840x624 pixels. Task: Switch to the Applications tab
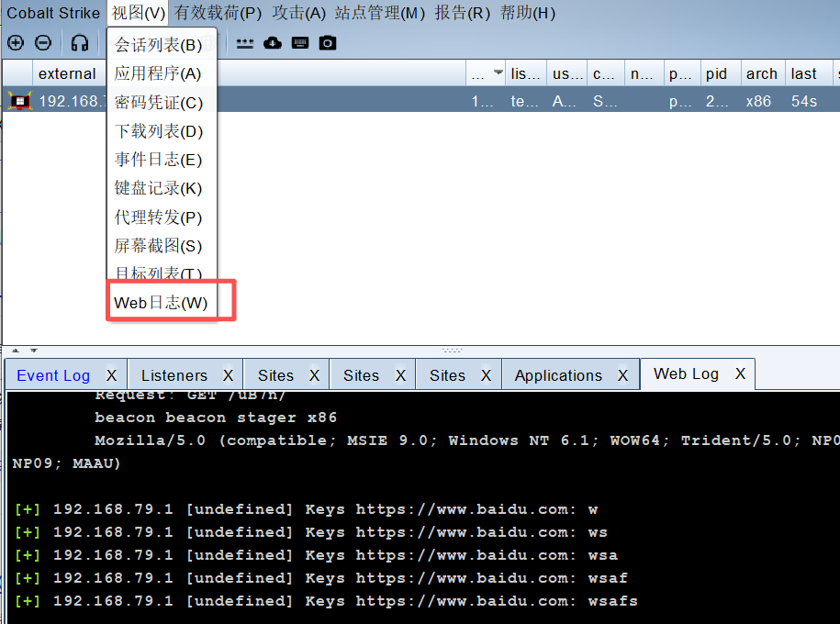(x=558, y=375)
